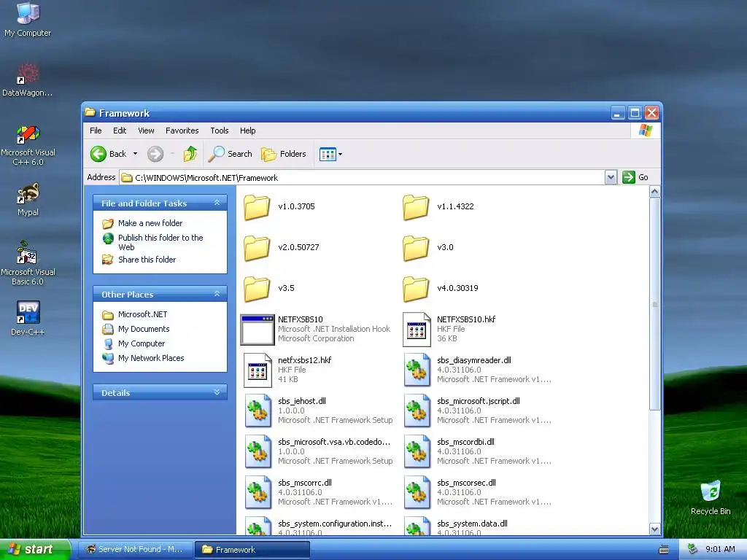Select the sbs_microsoft.vsa.vb.codedo... file icon
The image size is (747, 560).
258,452
